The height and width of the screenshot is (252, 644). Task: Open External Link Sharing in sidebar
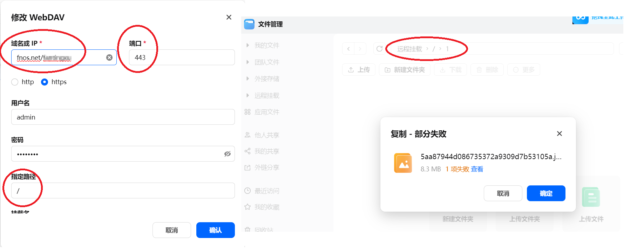click(267, 167)
